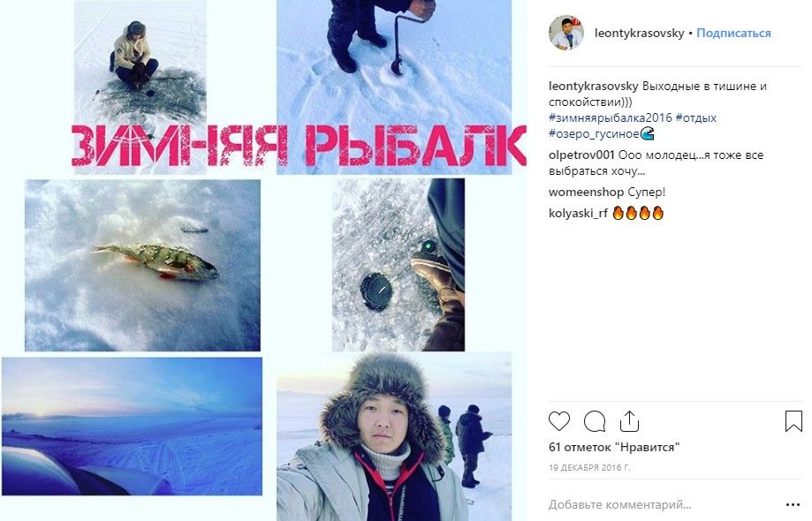Viewport: 812px width, 521px height.
Task: Save post with bookmark icon
Action: [x=793, y=421]
